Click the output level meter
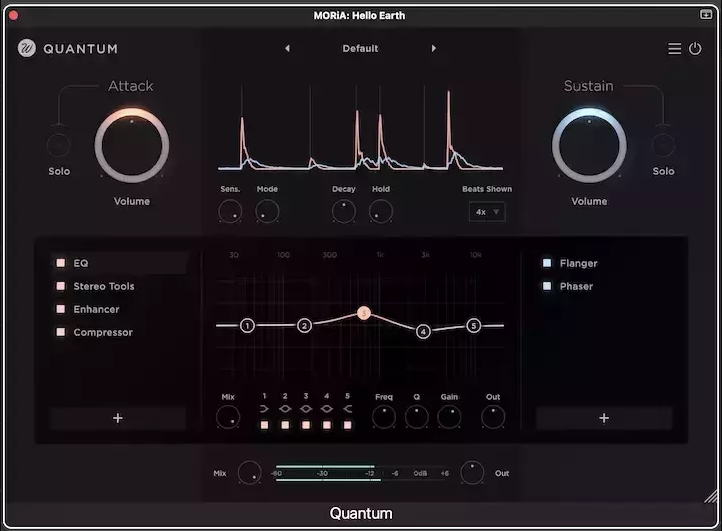 pos(361,473)
